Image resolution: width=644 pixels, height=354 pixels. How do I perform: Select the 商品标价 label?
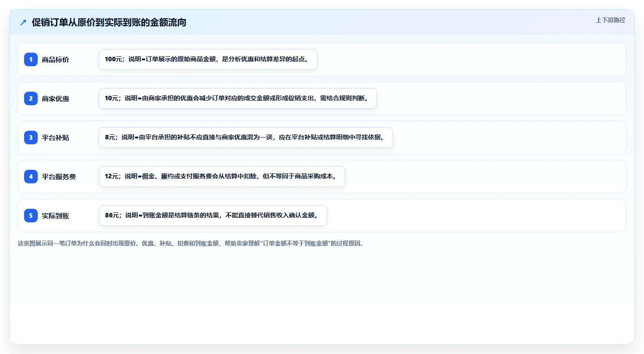[x=55, y=59]
